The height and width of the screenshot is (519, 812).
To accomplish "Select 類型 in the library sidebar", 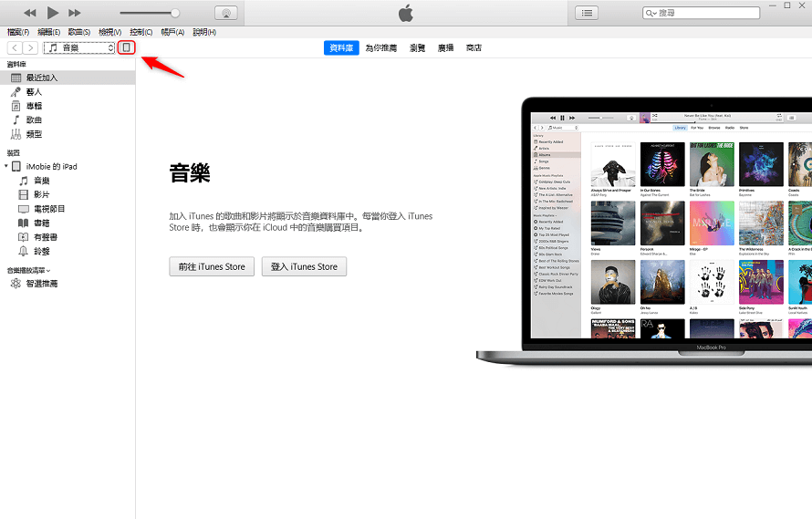I will click(68, 134).
